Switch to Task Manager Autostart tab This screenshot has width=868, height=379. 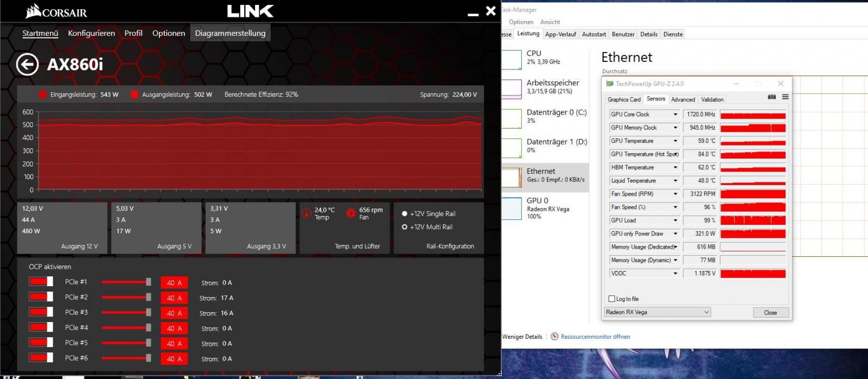coord(594,34)
